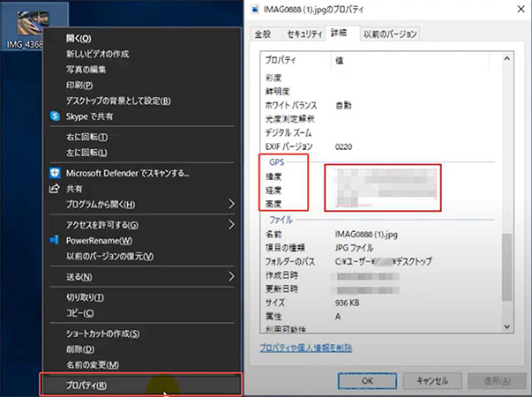The width and height of the screenshot is (532, 397).
Task: Click the キャンセル button
Action: click(432, 381)
